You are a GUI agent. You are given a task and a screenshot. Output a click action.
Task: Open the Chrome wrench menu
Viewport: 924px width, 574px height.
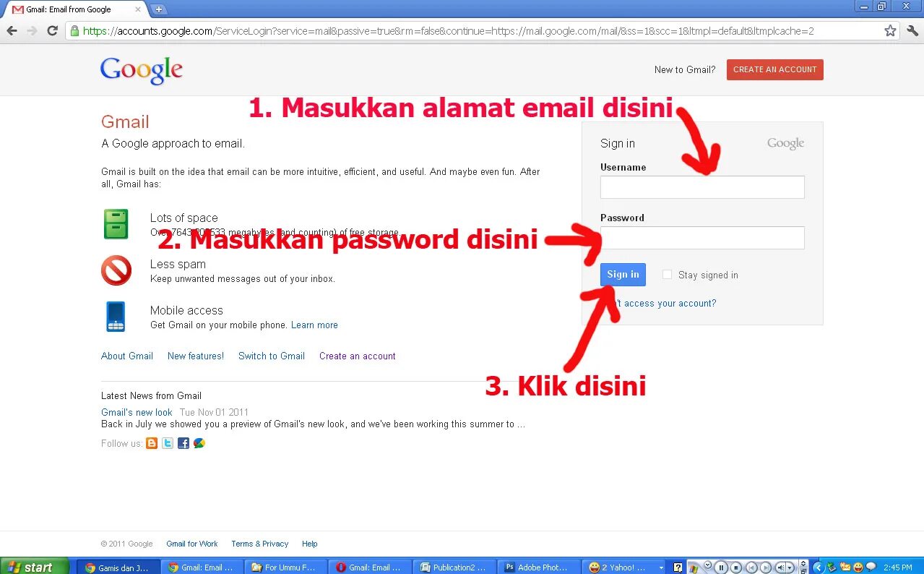tap(912, 31)
